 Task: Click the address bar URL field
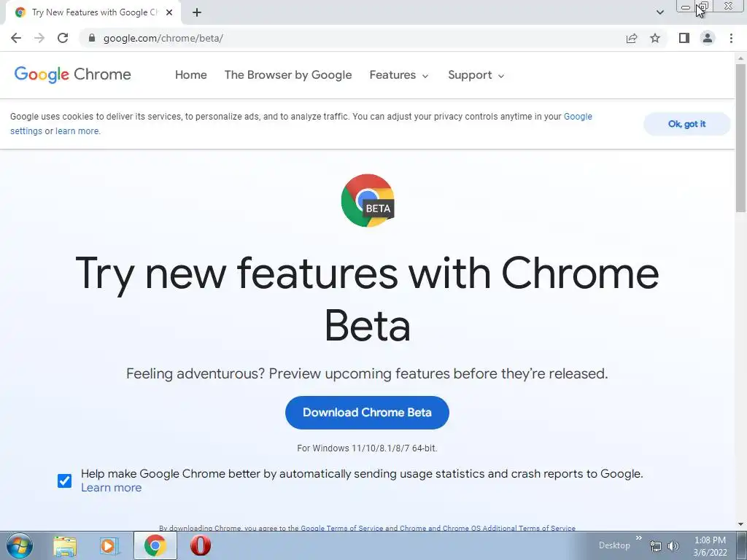(352, 38)
